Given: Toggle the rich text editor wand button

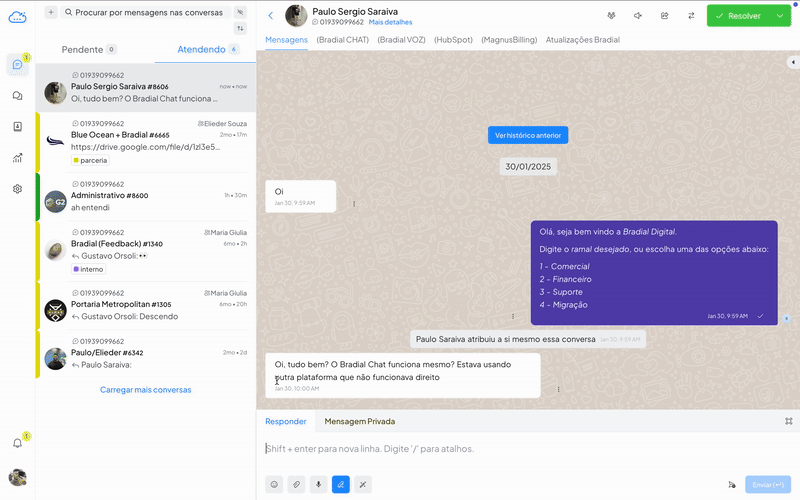Looking at the screenshot, I should 363,484.
